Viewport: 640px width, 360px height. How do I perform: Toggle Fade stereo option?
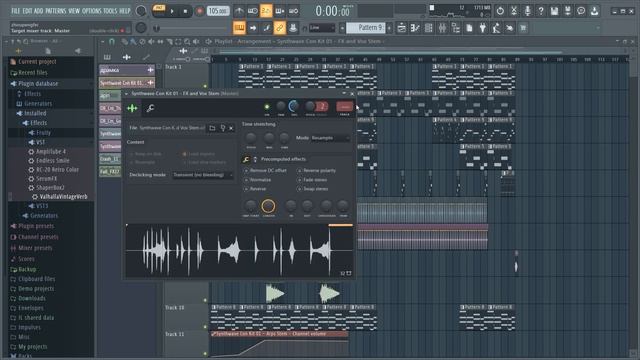point(312,180)
